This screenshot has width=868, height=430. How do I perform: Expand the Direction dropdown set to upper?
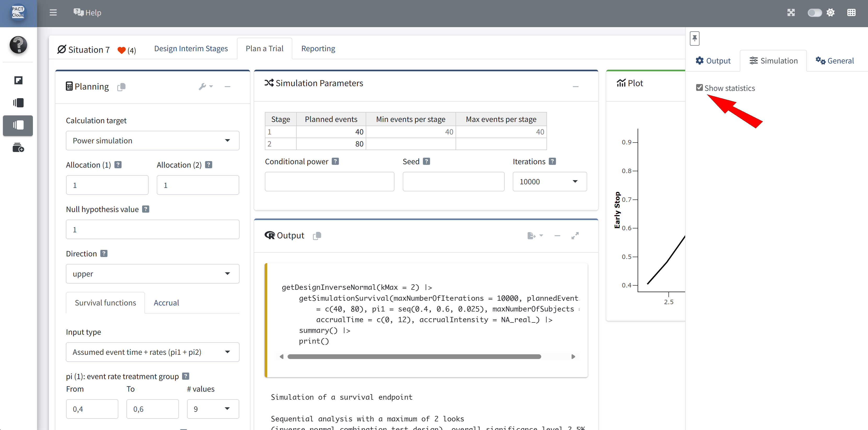tap(152, 274)
